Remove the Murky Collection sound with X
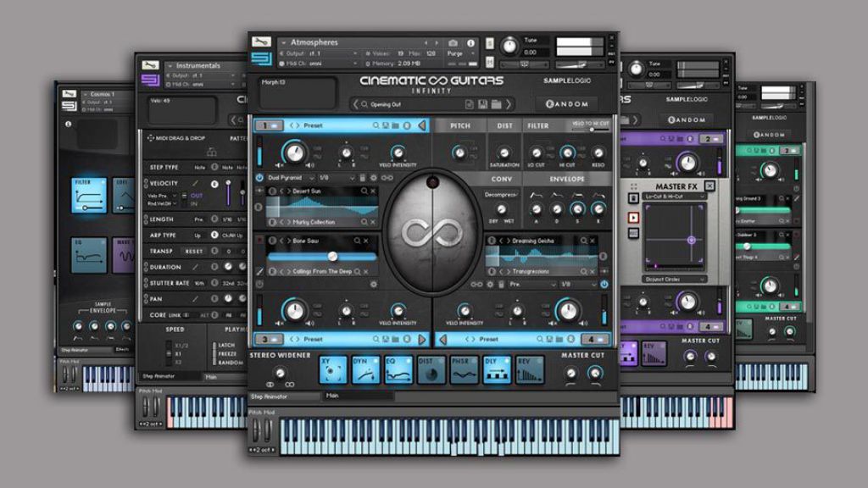Viewport: 868px width, 488px height. (x=373, y=222)
